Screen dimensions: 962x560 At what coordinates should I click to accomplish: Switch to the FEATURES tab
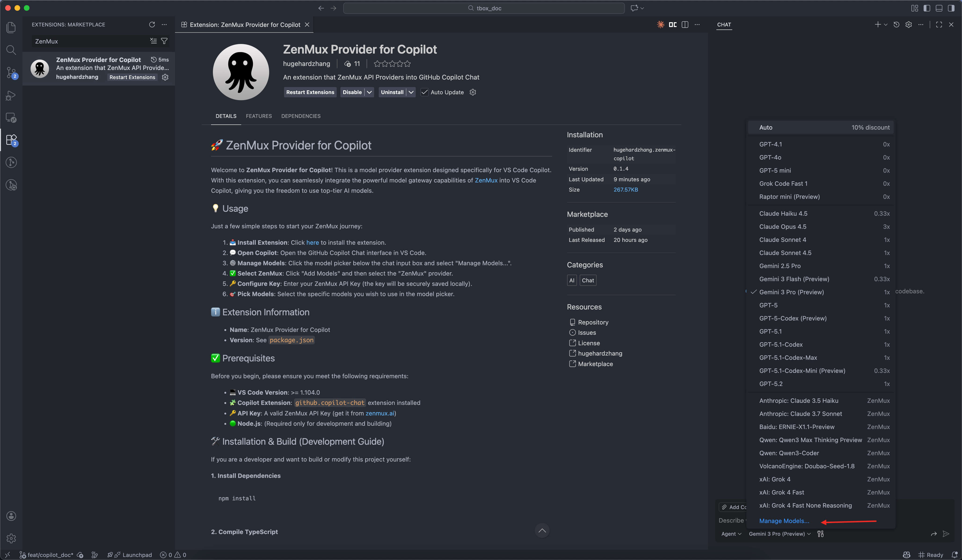pyautogui.click(x=259, y=116)
